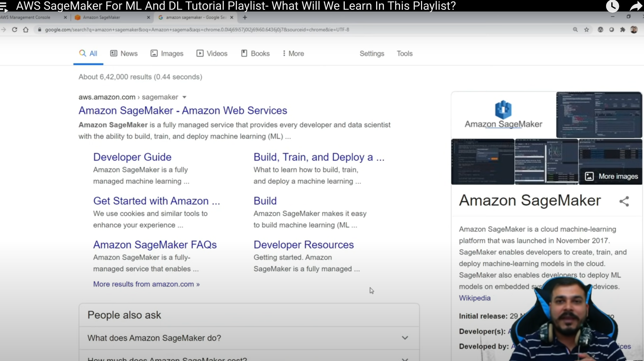This screenshot has width=644, height=361.
Task: Select the News search filter
Action: 124,54
